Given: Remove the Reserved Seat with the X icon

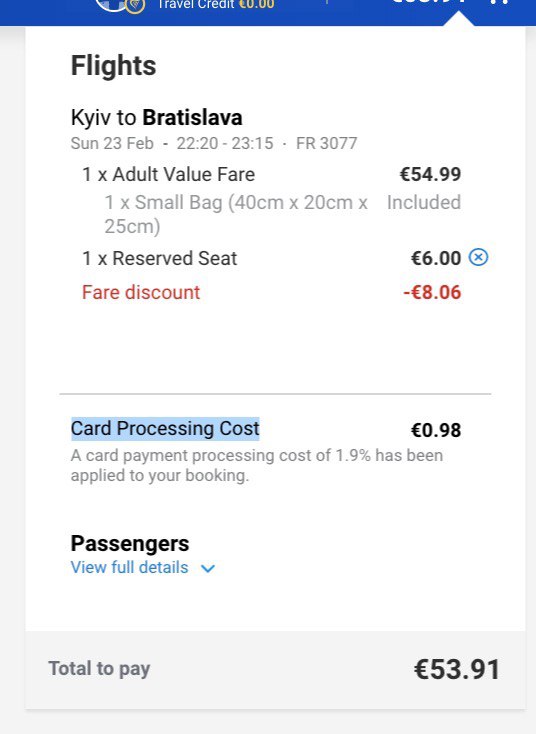Looking at the screenshot, I should click(x=478, y=257).
